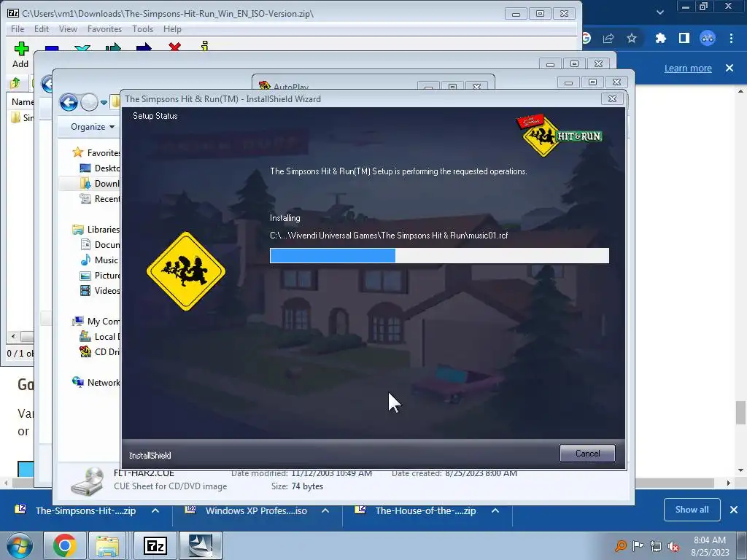Dismiss the Chrome info bar
747x560 pixels.
[729, 68]
